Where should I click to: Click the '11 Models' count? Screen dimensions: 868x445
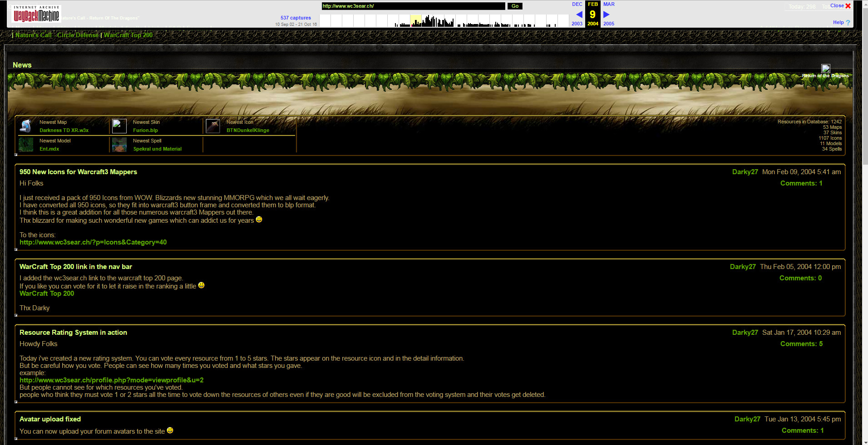[831, 143]
